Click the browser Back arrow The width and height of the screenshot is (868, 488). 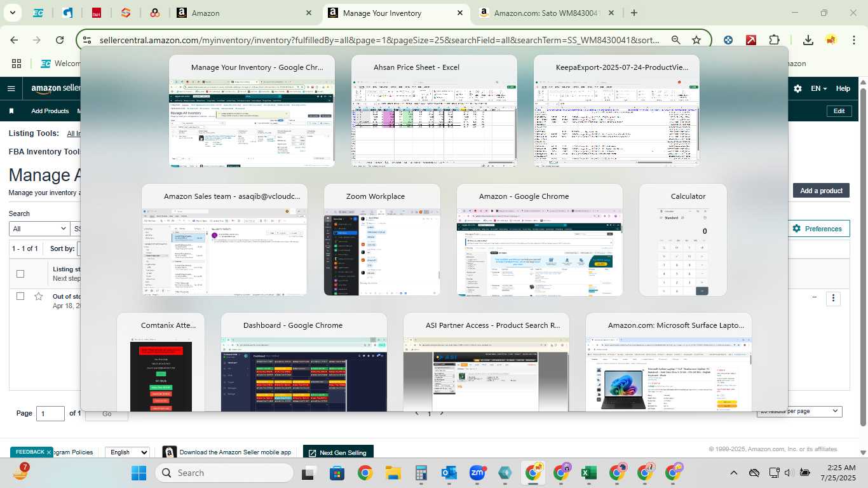pyautogui.click(x=14, y=40)
